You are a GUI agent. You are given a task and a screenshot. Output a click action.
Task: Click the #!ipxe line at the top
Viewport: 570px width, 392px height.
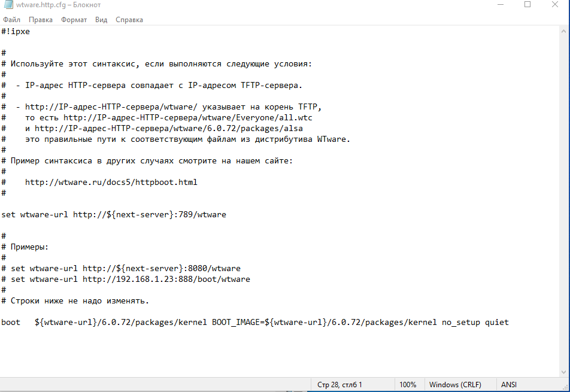[16, 31]
